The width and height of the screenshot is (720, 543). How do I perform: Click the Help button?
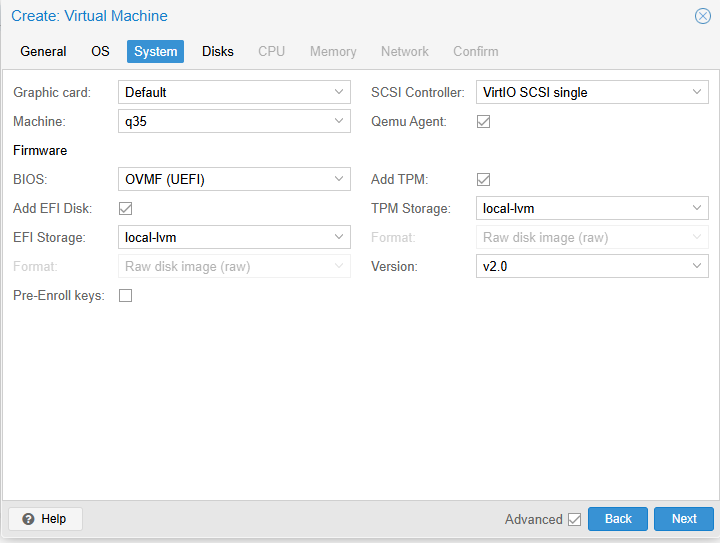[x=45, y=519]
